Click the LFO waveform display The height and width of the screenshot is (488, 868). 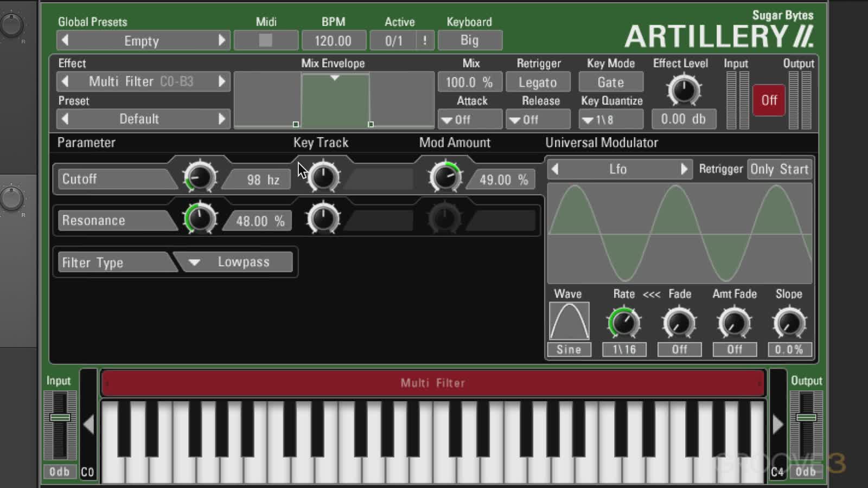[680, 234]
